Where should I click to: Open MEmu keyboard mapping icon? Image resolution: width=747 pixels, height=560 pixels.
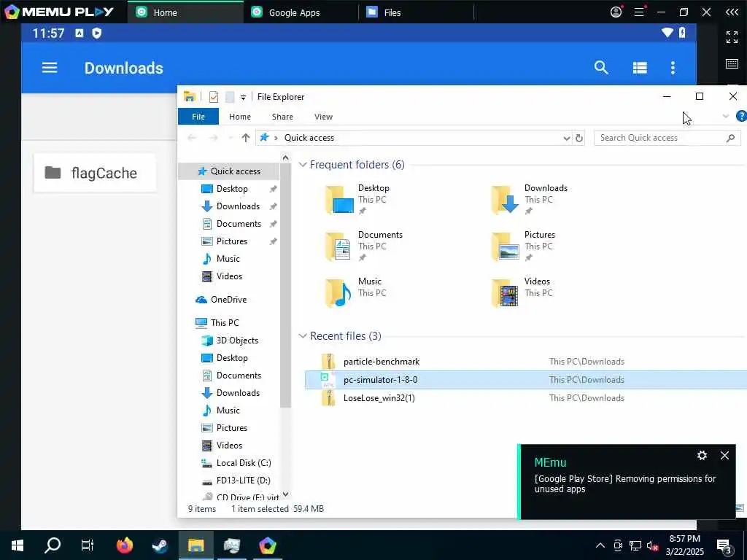pyautogui.click(x=732, y=64)
